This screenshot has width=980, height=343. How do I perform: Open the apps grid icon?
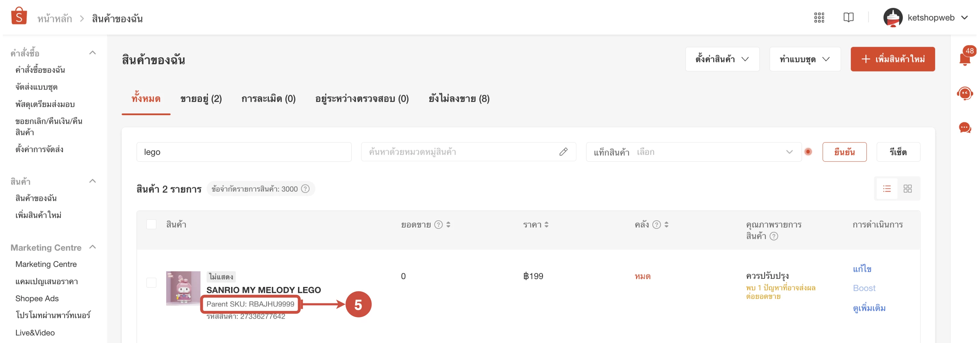(819, 17)
